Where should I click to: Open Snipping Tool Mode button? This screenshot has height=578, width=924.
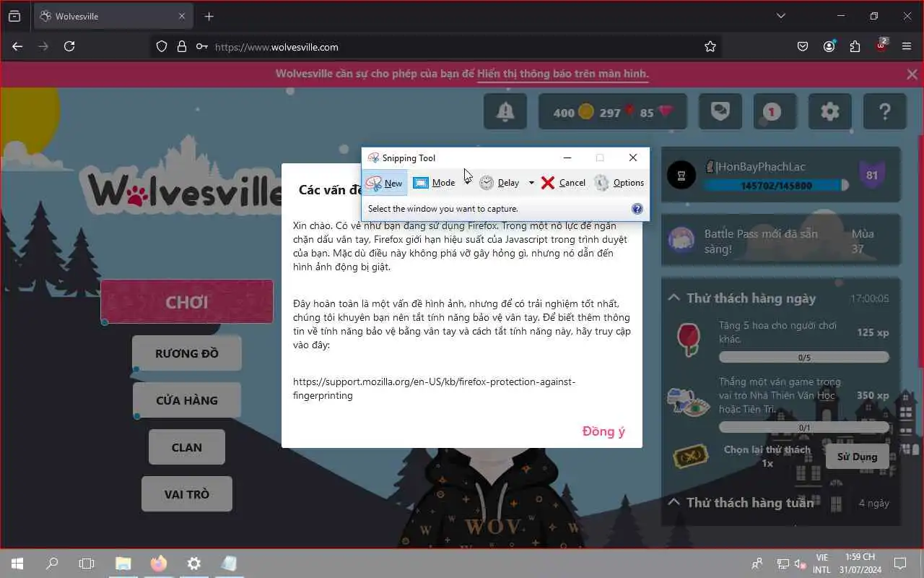(x=435, y=183)
